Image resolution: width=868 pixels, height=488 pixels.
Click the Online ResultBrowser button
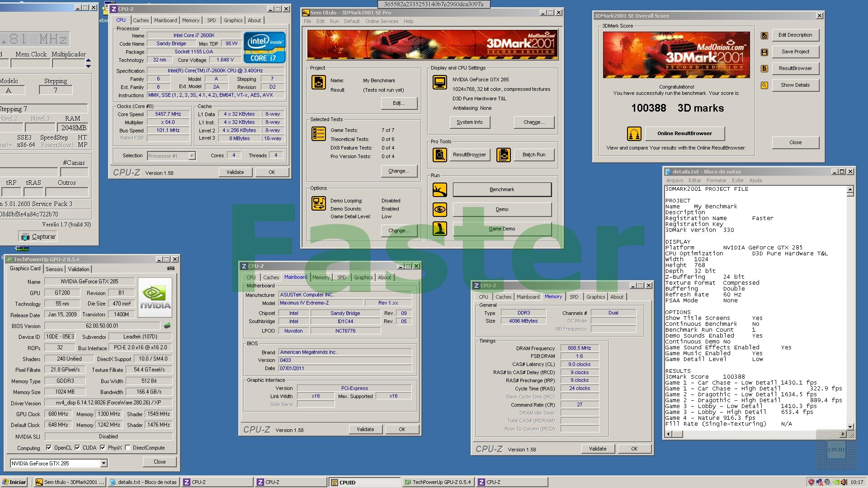(x=684, y=133)
